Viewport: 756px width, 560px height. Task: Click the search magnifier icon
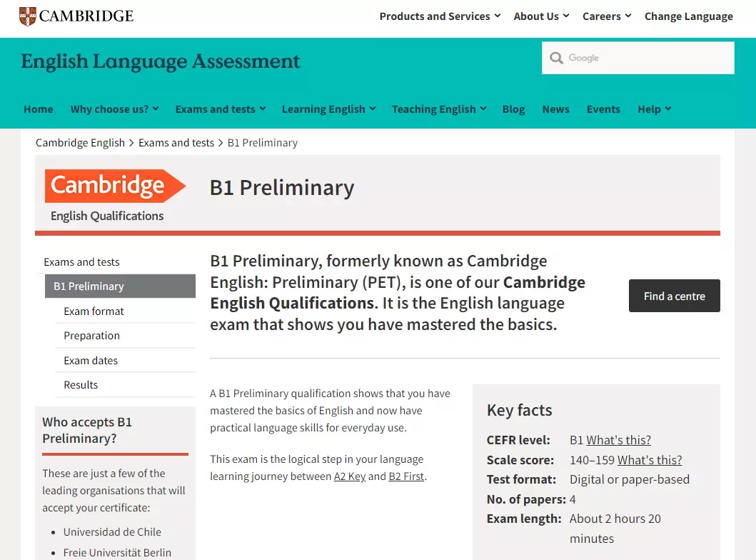coord(556,58)
